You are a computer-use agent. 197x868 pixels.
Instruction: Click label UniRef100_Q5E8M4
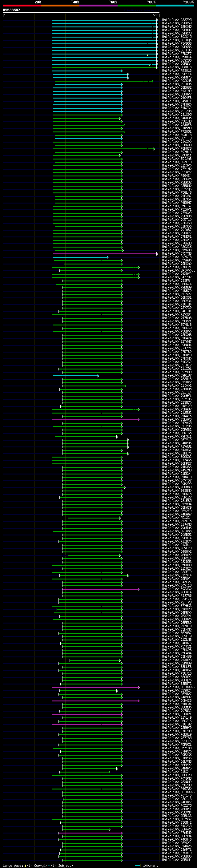(177, 860)
